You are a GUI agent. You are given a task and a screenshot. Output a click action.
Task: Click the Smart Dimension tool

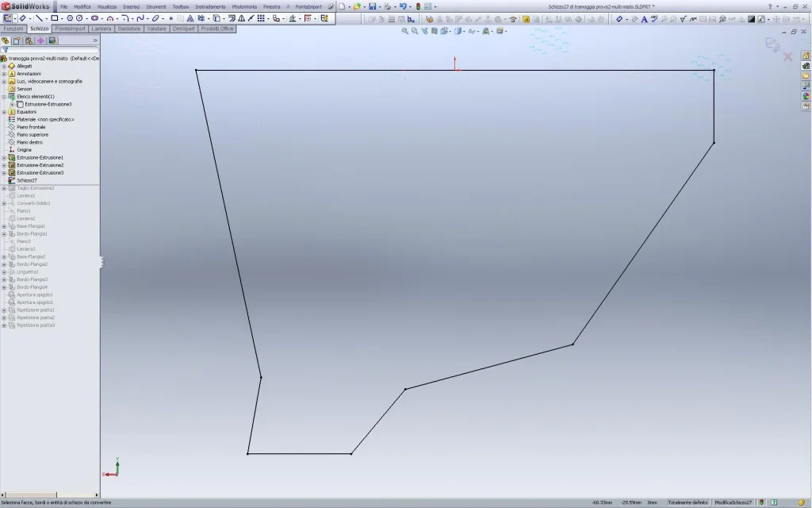[21, 17]
